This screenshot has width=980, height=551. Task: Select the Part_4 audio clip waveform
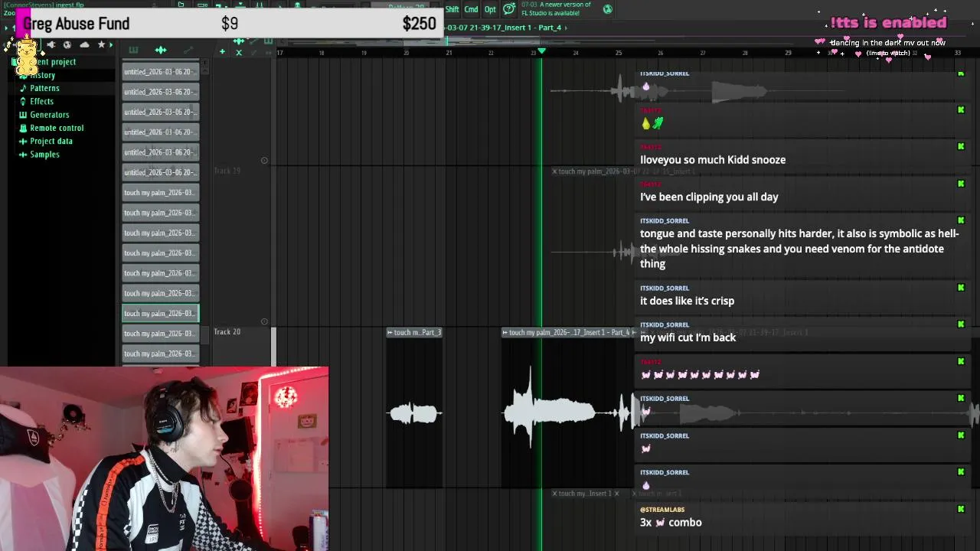pos(567,413)
